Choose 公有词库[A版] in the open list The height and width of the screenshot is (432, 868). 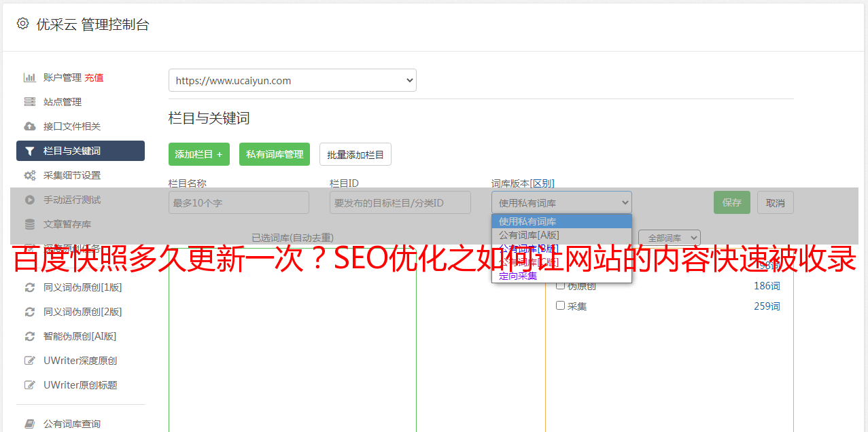pyautogui.click(x=561, y=234)
